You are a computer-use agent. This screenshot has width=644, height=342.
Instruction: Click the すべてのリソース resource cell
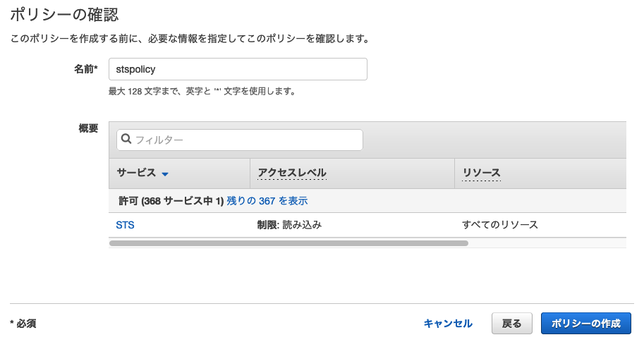point(500,225)
